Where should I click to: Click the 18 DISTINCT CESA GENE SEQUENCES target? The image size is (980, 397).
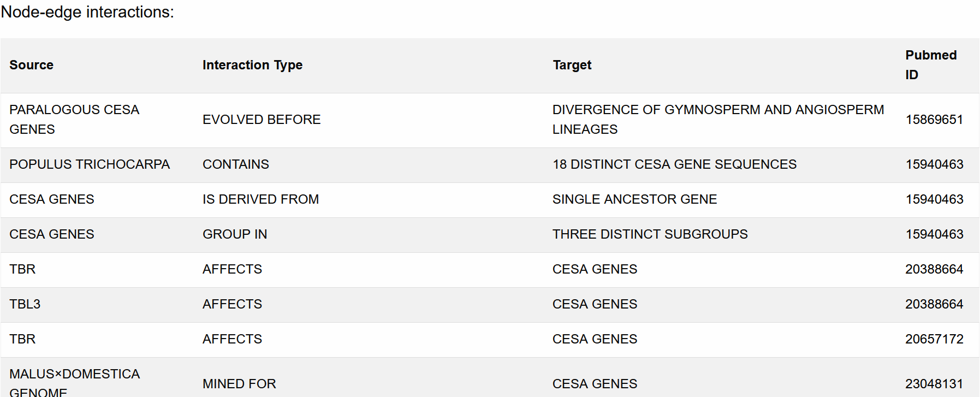point(674,164)
